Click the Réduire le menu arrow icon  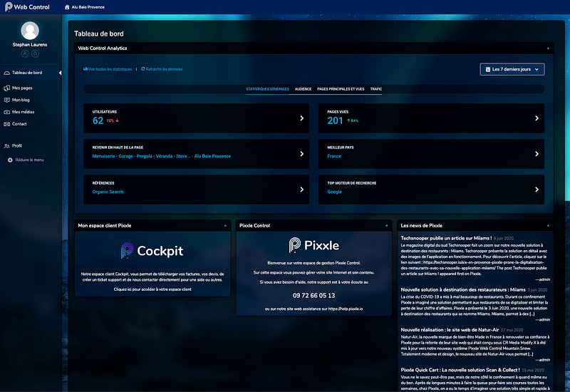click(x=10, y=160)
